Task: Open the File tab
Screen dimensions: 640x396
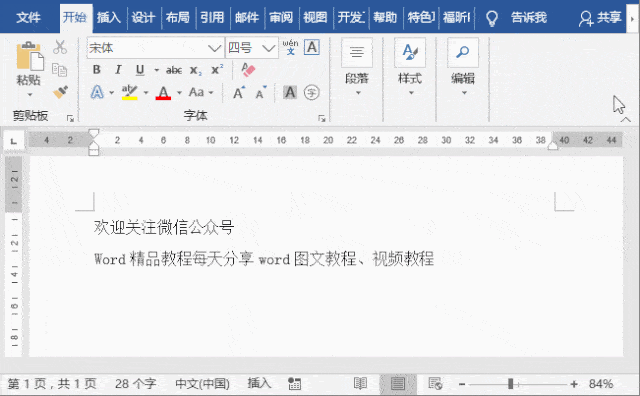Action: tap(29, 18)
